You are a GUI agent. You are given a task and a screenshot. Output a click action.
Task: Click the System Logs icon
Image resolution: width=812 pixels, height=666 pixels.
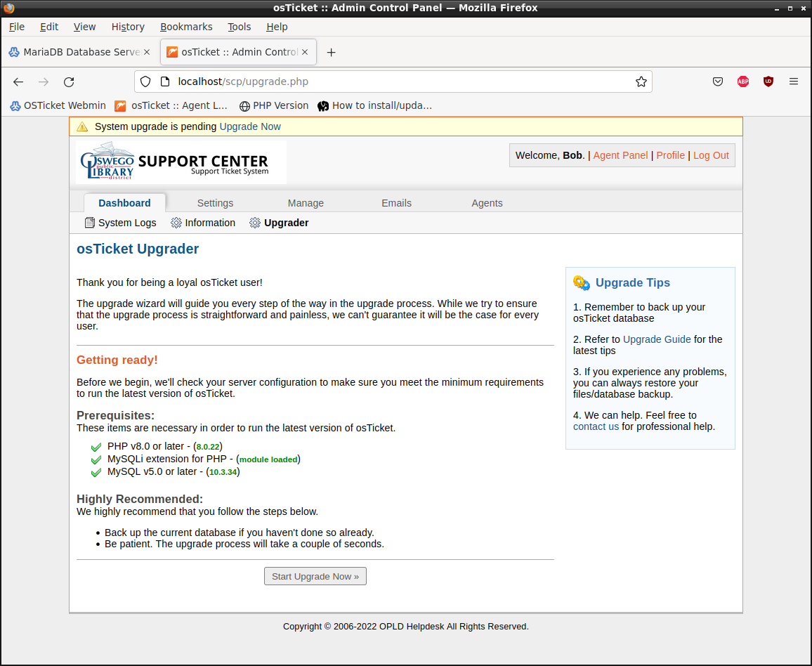click(90, 223)
